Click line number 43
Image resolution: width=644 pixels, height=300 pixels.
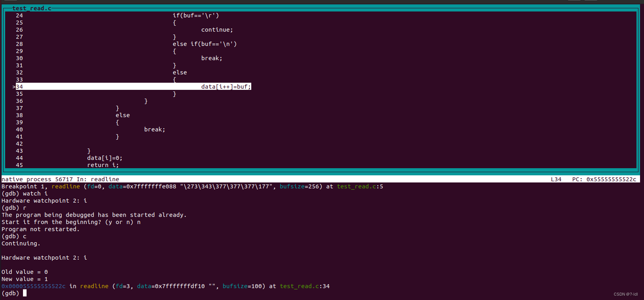click(x=19, y=151)
